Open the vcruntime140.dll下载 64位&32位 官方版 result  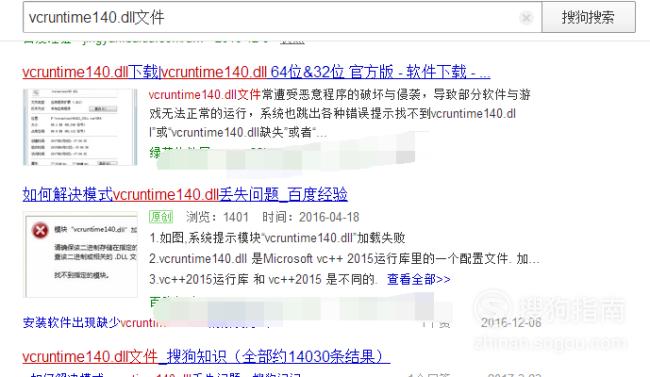pos(256,72)
